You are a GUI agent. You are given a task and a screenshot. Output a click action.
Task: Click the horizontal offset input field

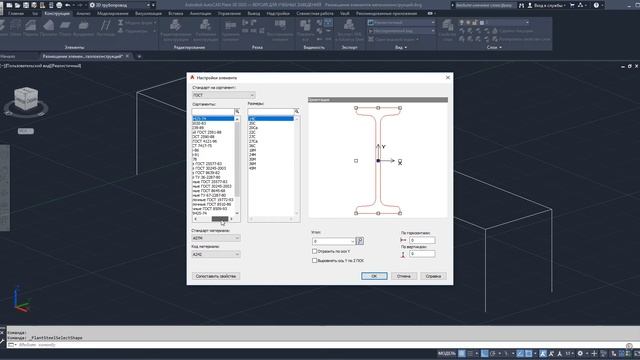[x=422, y=240]
